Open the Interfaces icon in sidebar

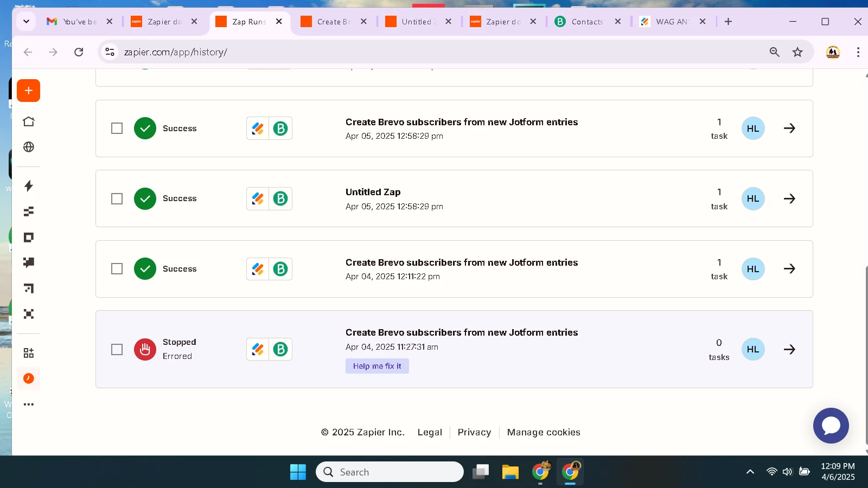[29, 237]
